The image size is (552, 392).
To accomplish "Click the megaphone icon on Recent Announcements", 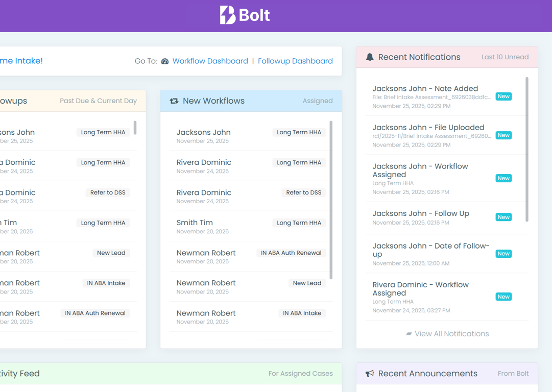I will [369, 373].
